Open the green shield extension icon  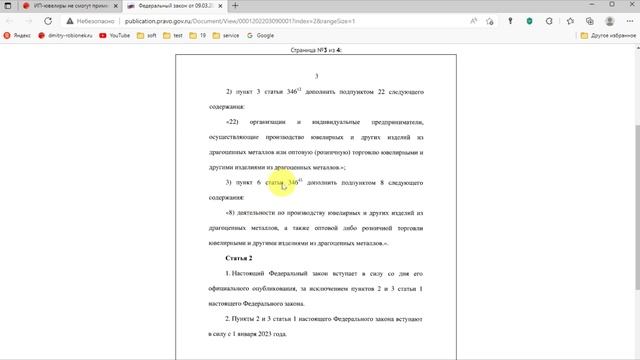[529, 21]
